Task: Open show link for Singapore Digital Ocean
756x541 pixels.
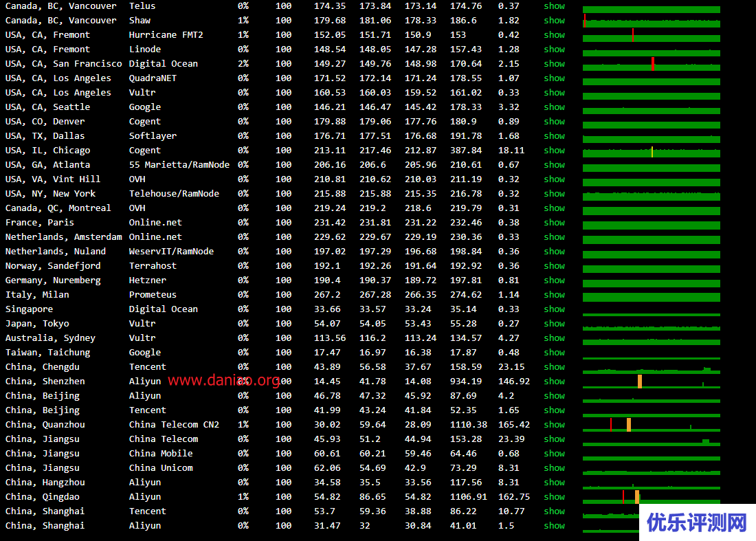Action: [554, 309]
